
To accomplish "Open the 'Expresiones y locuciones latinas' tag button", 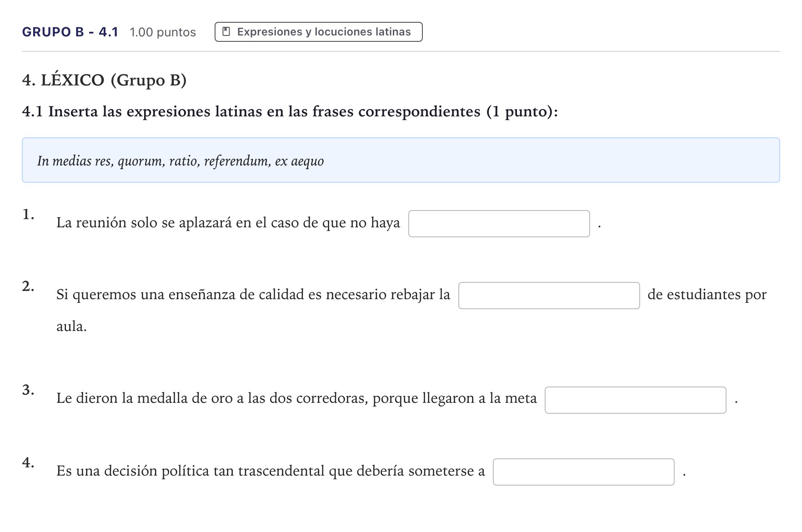I will (318, 32).
